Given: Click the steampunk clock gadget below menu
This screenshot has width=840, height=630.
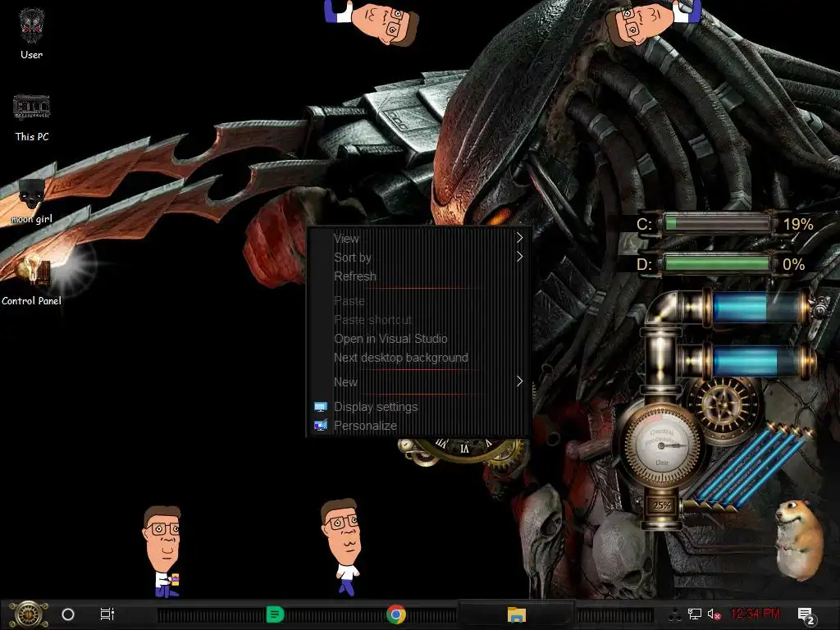Looking at the screenshot, I should pos(463,451).
